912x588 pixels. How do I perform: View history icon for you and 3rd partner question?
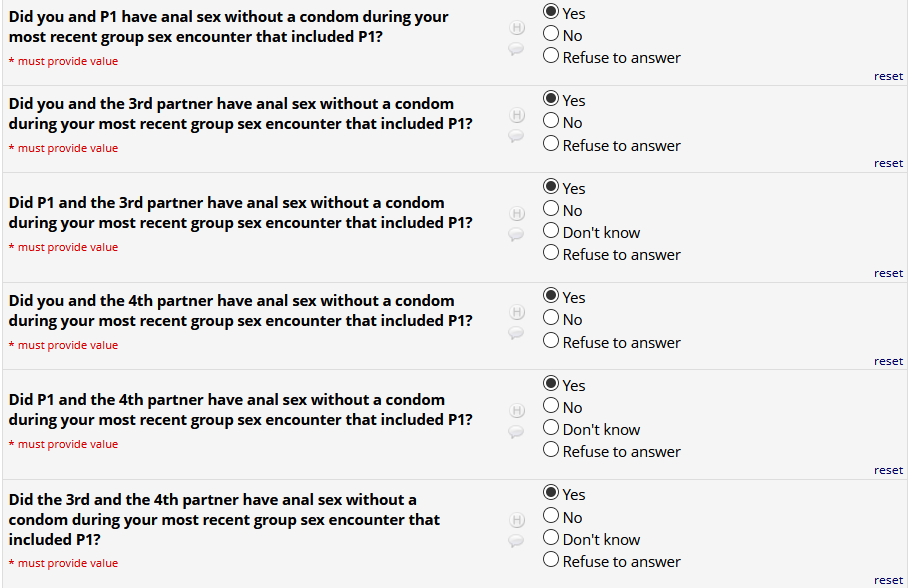pyautogui.click(x=517, y=115)
